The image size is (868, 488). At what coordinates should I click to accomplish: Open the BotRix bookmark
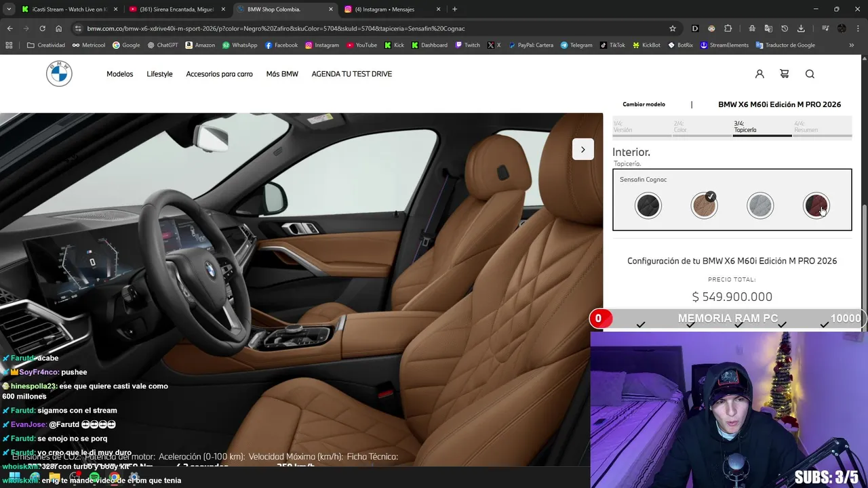[x=680, y=45]
